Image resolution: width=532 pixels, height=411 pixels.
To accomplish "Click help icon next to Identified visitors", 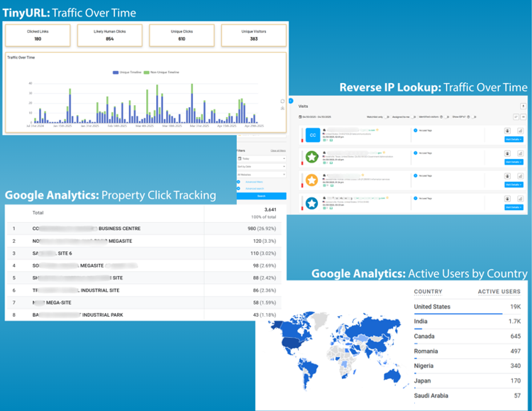I will click(x=441, y=117).
